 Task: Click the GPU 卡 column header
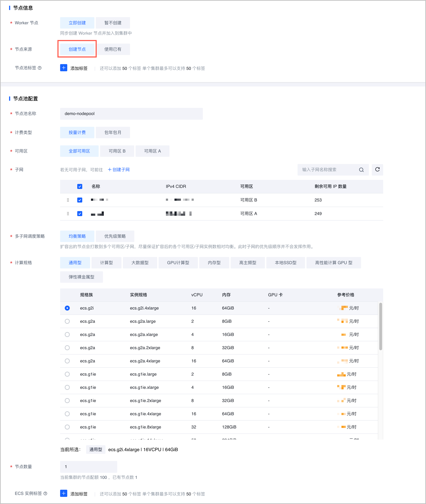point(275,295)
